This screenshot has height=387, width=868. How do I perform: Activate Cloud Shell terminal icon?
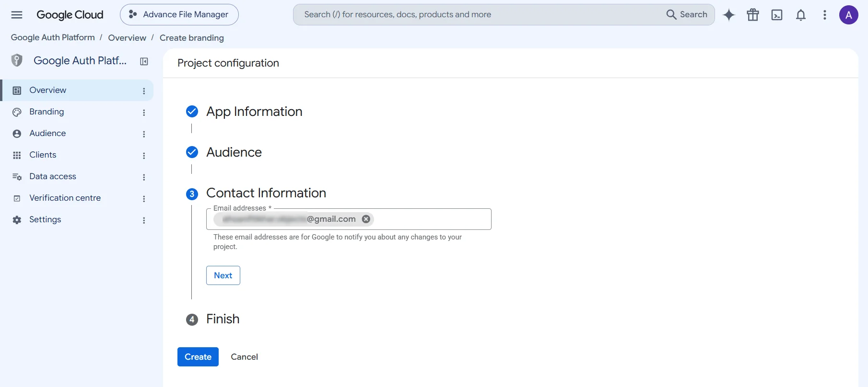pos(777,15)
